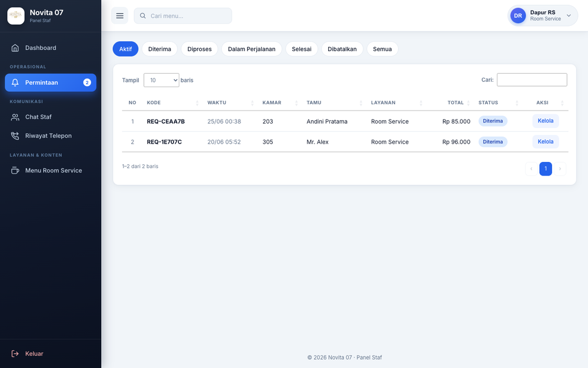Go to previous page of results
The width and height of the screenshot is (588, 368).
[531, 168]
